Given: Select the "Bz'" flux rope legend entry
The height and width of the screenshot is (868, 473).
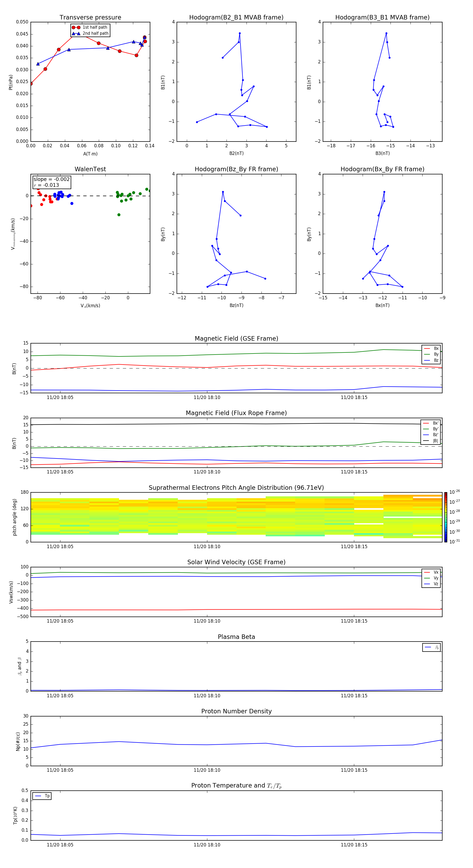Looking at the screenshot, I should point(431,435).
